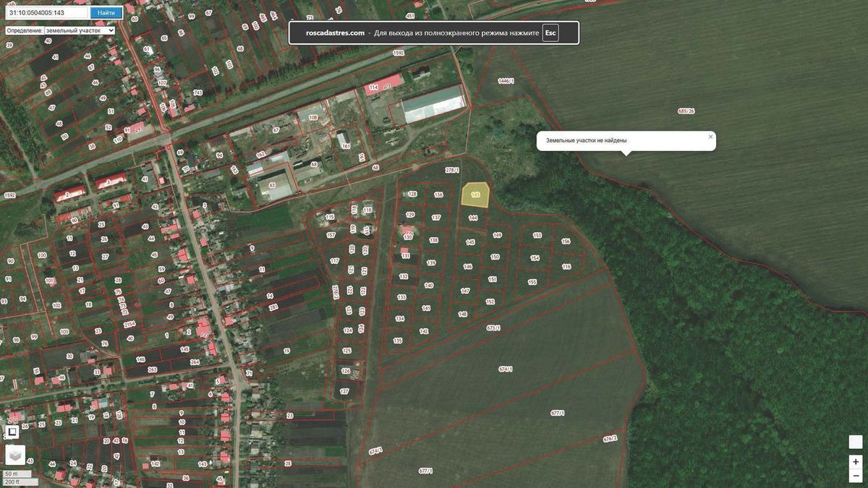Click the blank square above zoom controls
This screenshot has height=488, width=868.
pos(856,442)
